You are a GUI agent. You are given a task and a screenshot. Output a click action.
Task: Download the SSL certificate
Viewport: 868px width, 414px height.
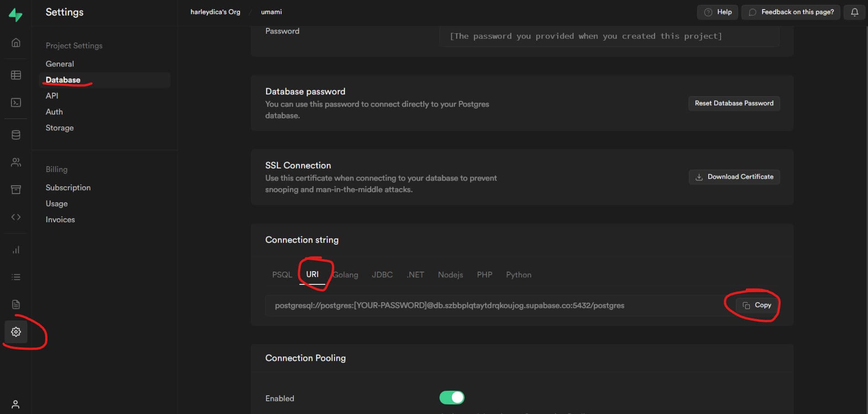coord(734,177)
